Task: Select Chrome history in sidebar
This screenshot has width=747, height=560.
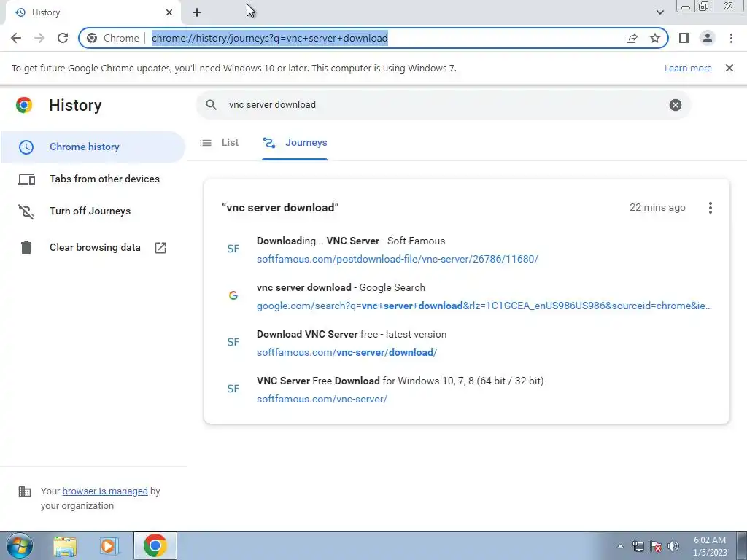Action: [x=93, y=147]
